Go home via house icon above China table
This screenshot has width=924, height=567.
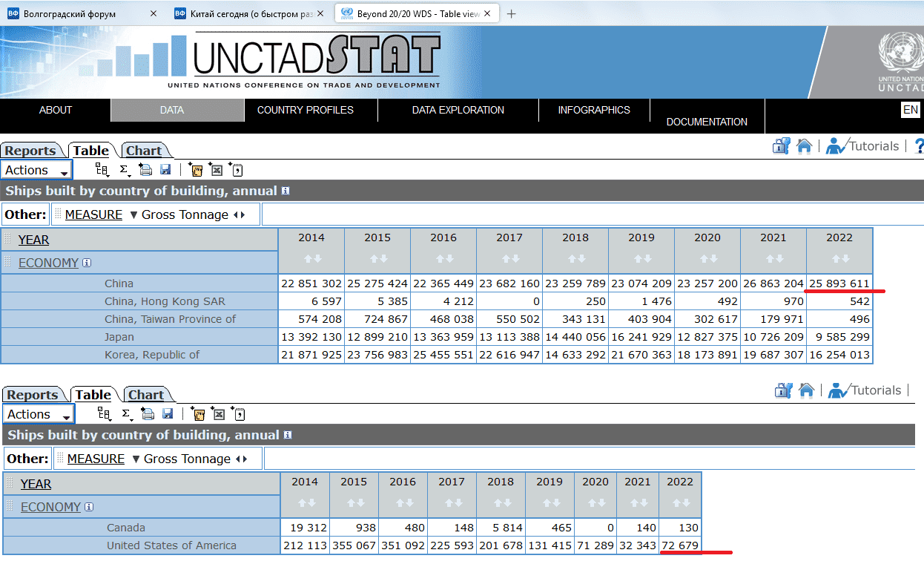tap(804, 146)
